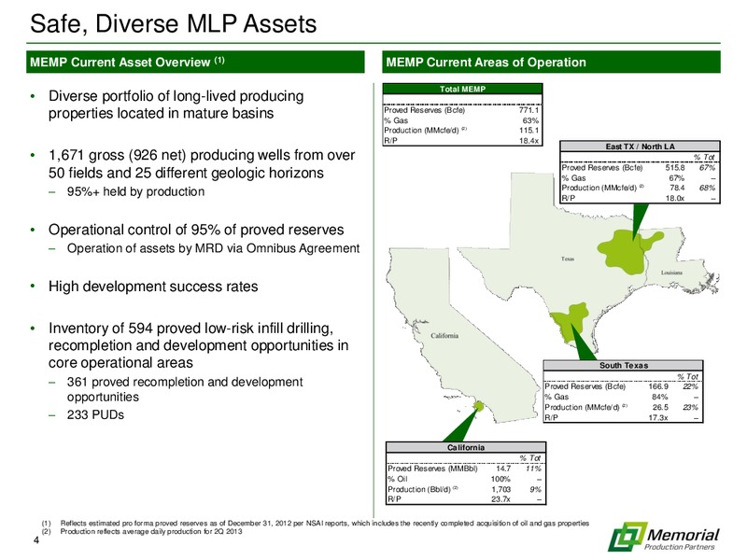The image size is (747, 560).
Task: Select East TX proved reserves value 515.8
Action: pos(674,168)
